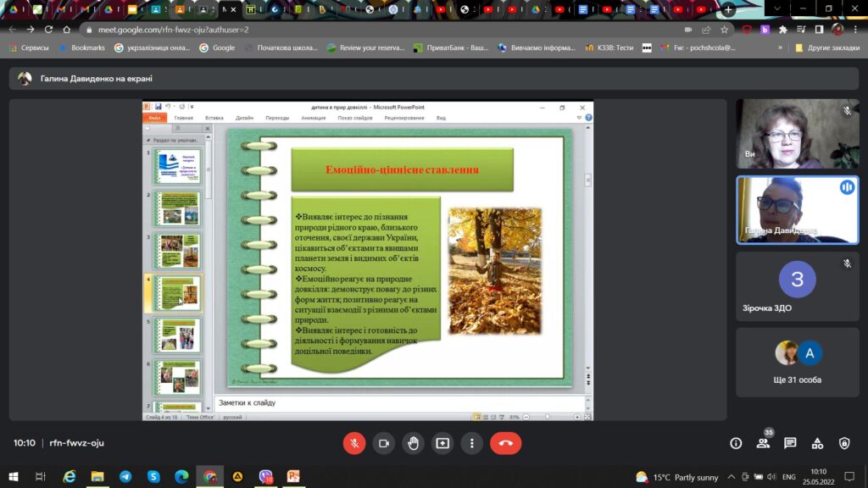Unmute the microphone toggle

[x=354, y=443]
